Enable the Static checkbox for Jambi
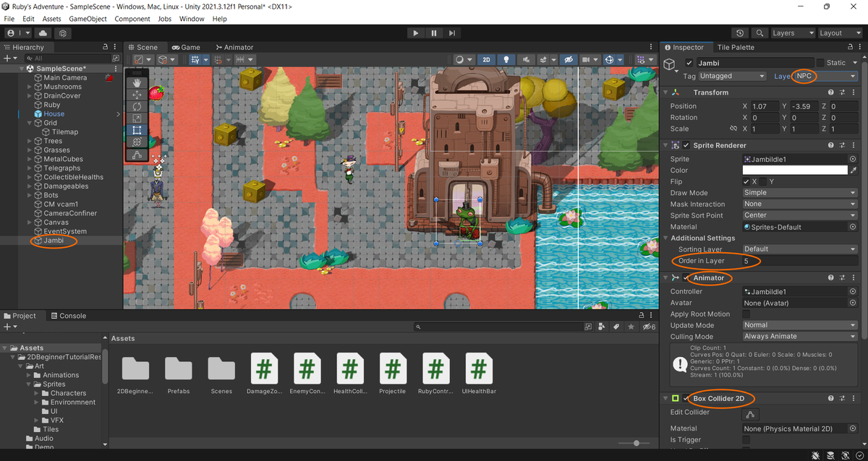 click(820, 63)
